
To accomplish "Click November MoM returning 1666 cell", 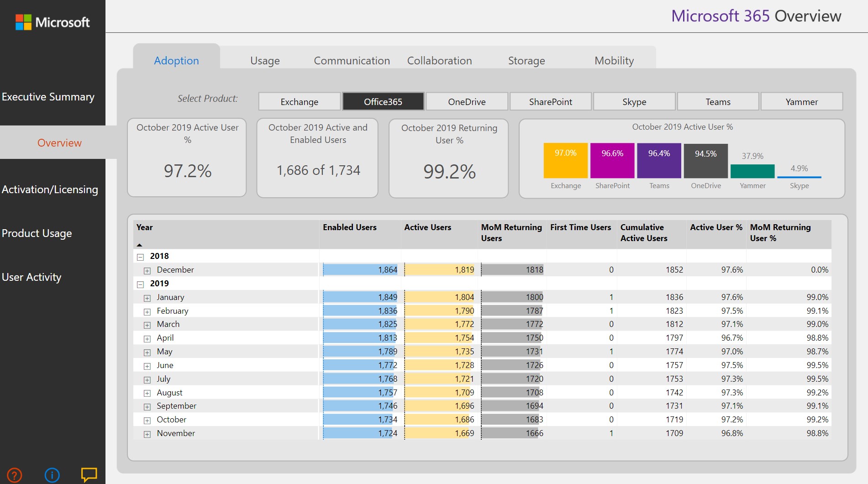I will click(512, 433).
